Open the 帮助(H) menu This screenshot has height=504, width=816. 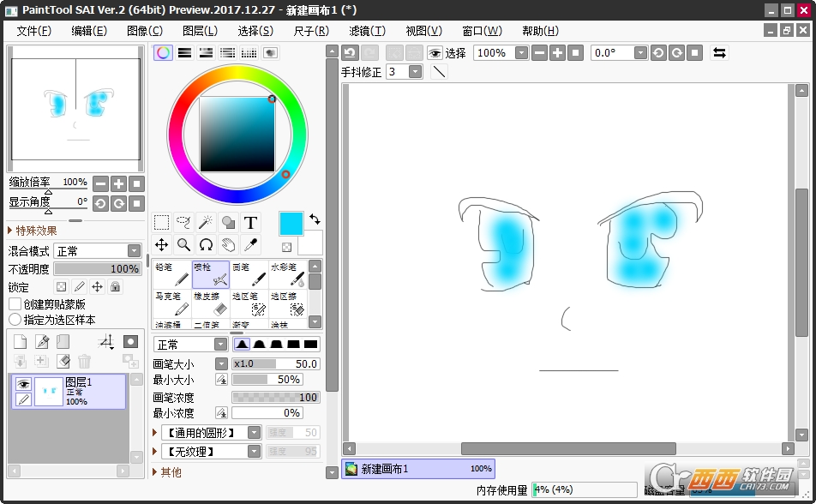click(540, 31)
